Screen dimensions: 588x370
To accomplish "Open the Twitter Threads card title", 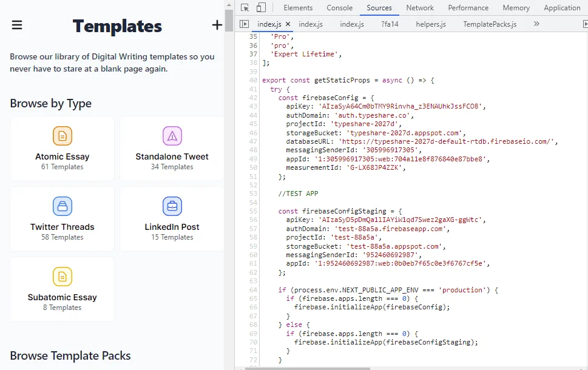I will (x=63, y=227).
